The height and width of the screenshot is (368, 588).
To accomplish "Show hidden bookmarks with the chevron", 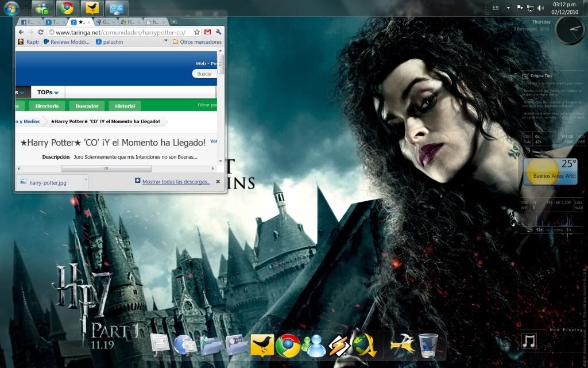I will pyautogui.click(x=166, y=41).
